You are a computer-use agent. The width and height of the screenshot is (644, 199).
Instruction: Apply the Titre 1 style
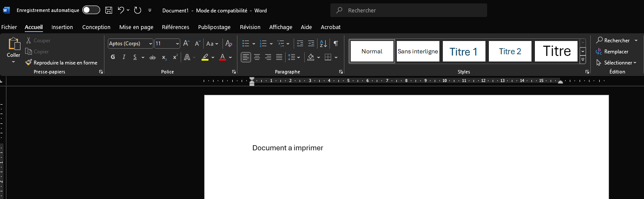(x=464, y=52)
